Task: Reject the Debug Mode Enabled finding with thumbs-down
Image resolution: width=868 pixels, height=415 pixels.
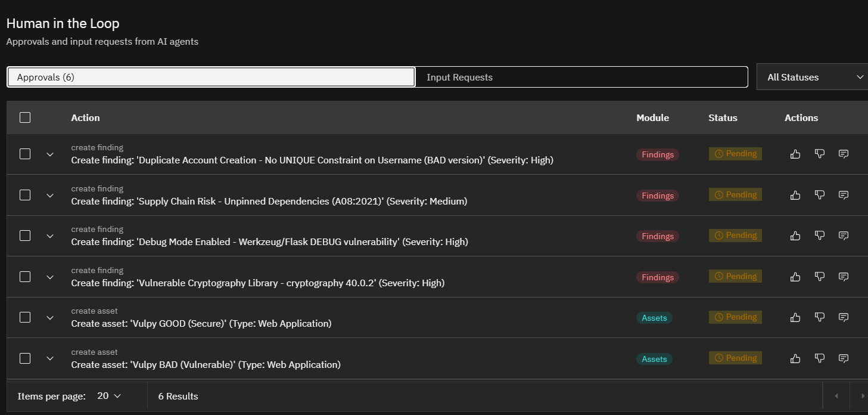Action: coord(820,236)
